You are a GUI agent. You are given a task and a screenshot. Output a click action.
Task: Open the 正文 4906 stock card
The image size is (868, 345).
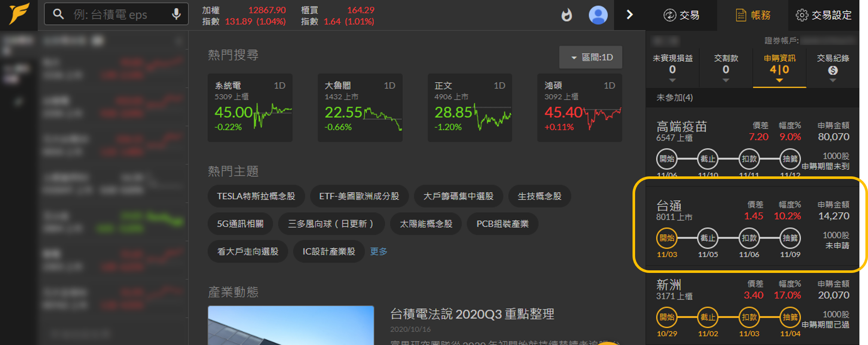tap(470, 108)
